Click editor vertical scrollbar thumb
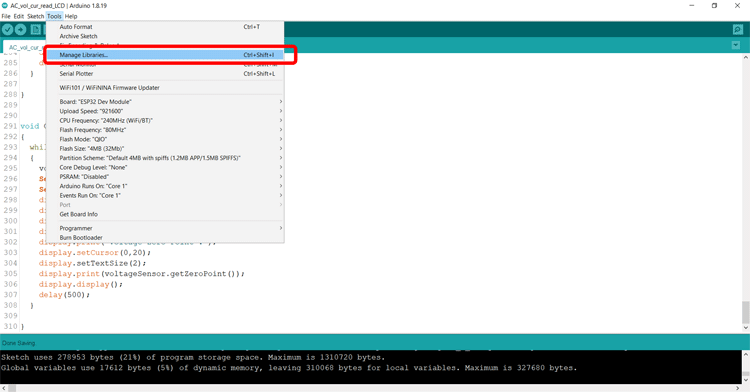The image size is (750, 392). pyautogui.click(x=745, y=313)
